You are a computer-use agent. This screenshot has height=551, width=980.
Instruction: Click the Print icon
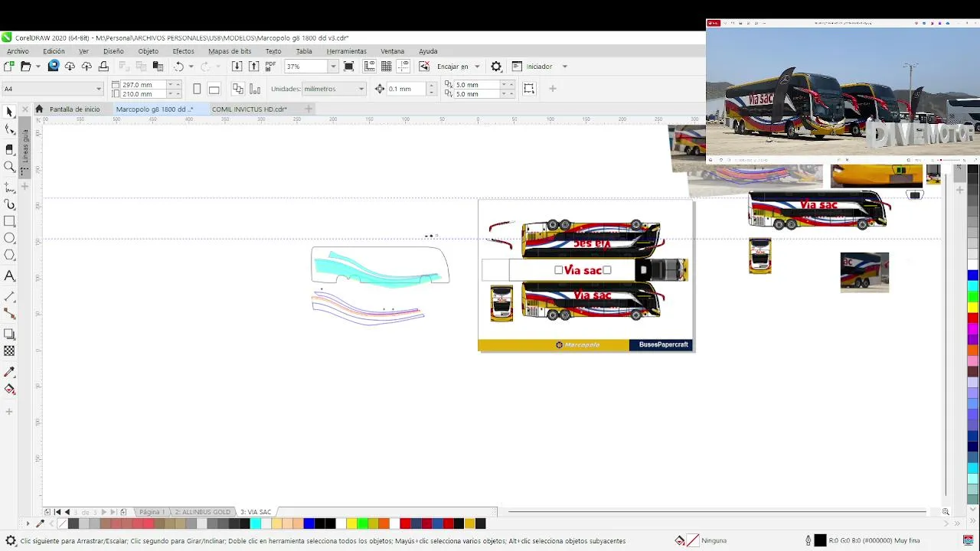[103, 67]
